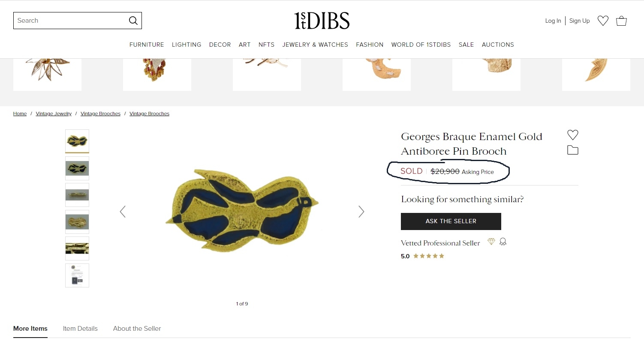644x341 pixels.
Task: Switch to Item Details tab
Action: 80,329
